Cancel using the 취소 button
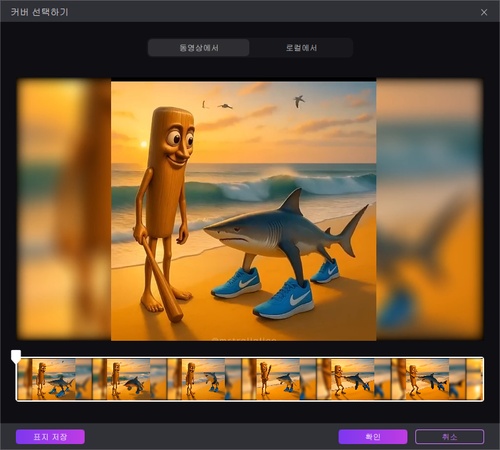Screen dimensions: 500x450 [x=449, y=437]
